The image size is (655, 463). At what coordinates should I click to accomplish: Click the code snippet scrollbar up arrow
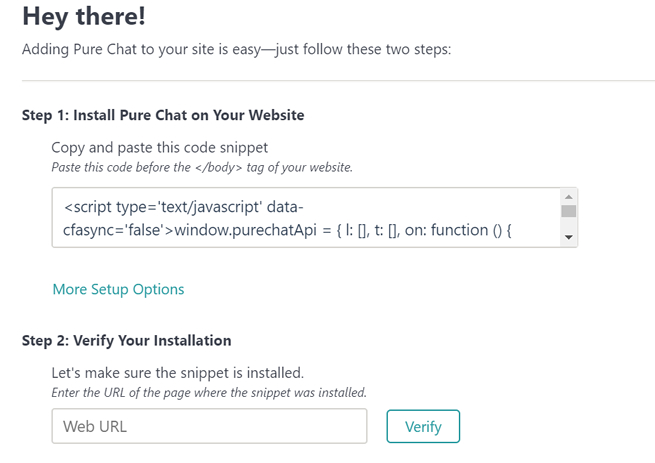coord(569,197)
